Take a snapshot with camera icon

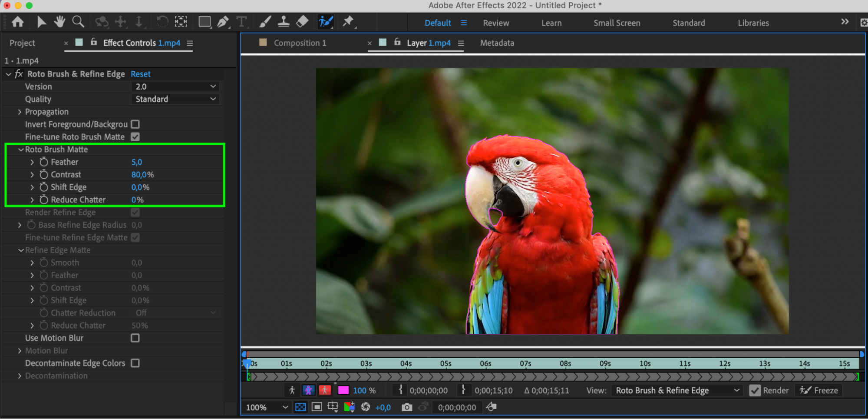point(406,407)
